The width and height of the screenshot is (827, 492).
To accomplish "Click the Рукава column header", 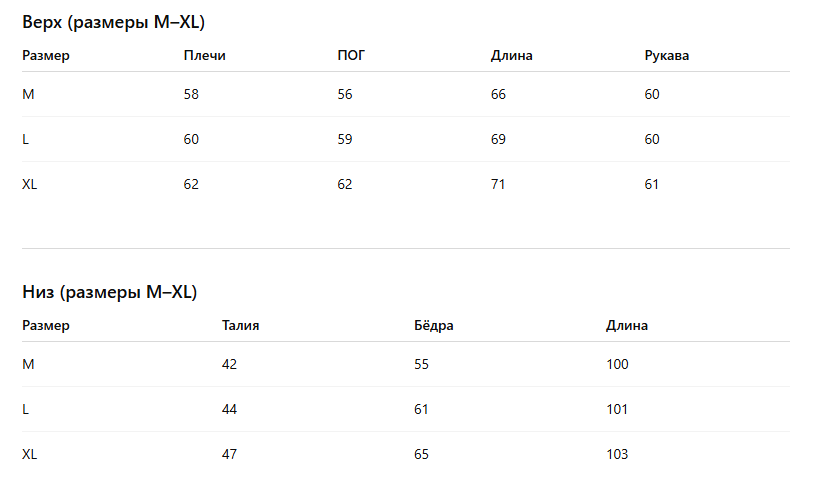I will point(667,55).
